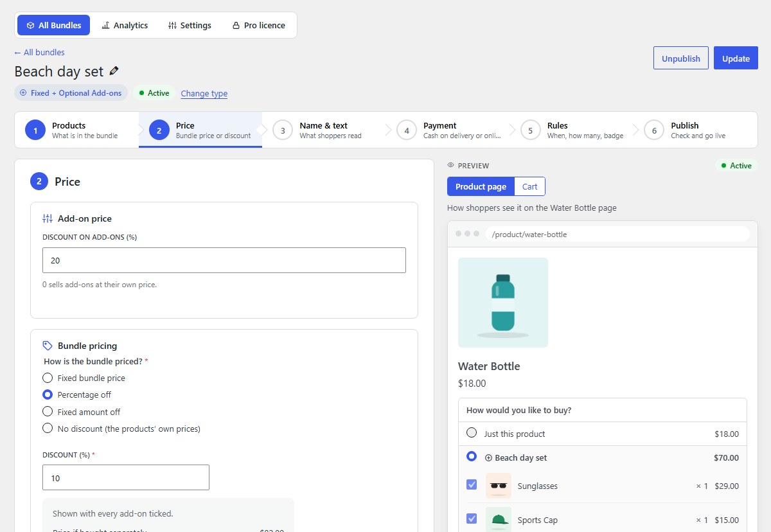The height and width of the screenshot is (532, 771).
Task: Click the sliders icon beside Add-on price
Action: pyautogui.click(x=48, y=218)
